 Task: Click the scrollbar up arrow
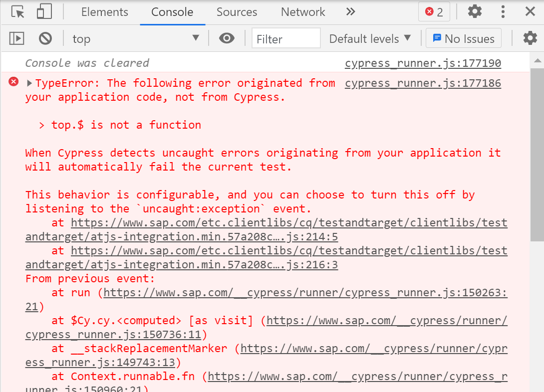pos(537,61)
